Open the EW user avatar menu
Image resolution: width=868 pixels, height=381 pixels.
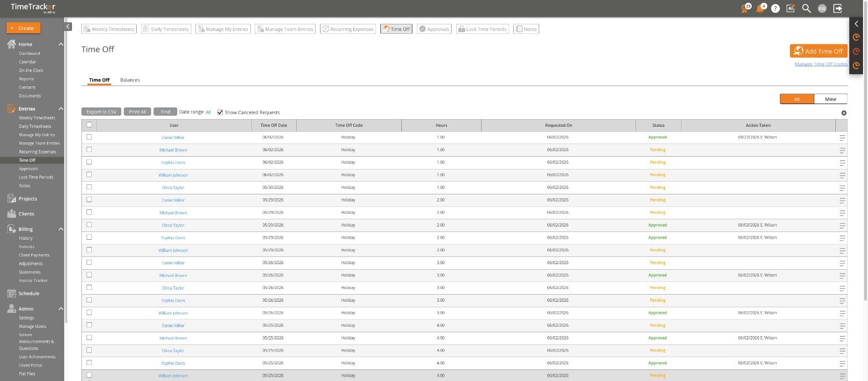[x=822, y=8]
